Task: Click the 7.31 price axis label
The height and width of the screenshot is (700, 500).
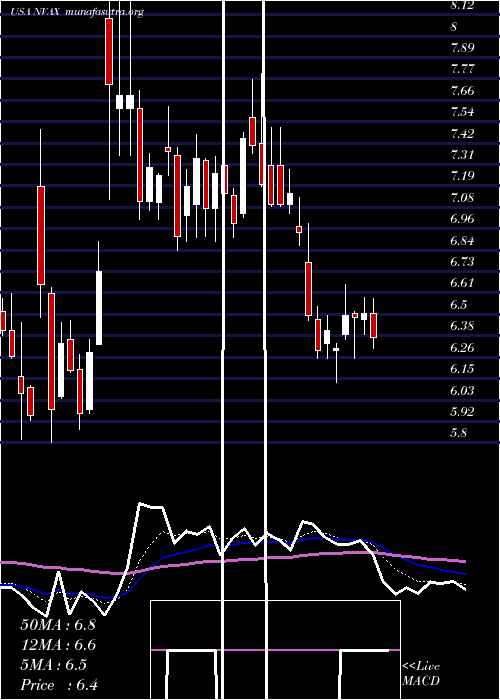Action: coord(462,155)
